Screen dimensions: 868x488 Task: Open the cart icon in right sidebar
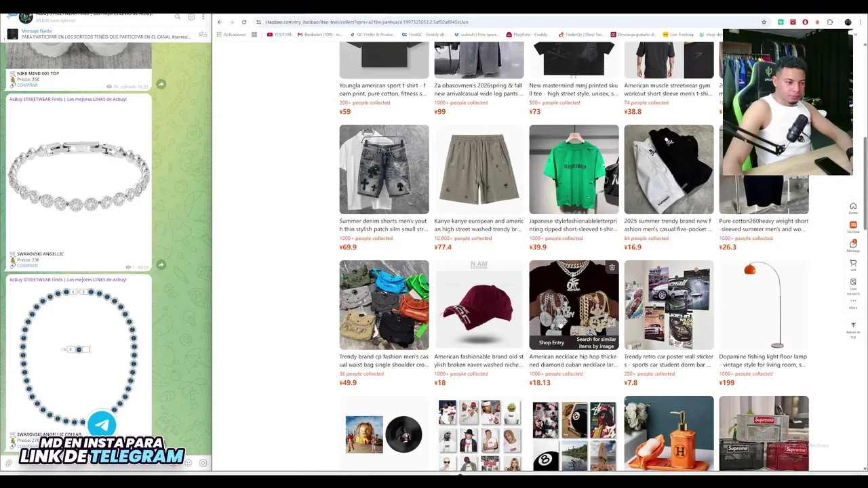pyautogui.click(x=853, y=264)
